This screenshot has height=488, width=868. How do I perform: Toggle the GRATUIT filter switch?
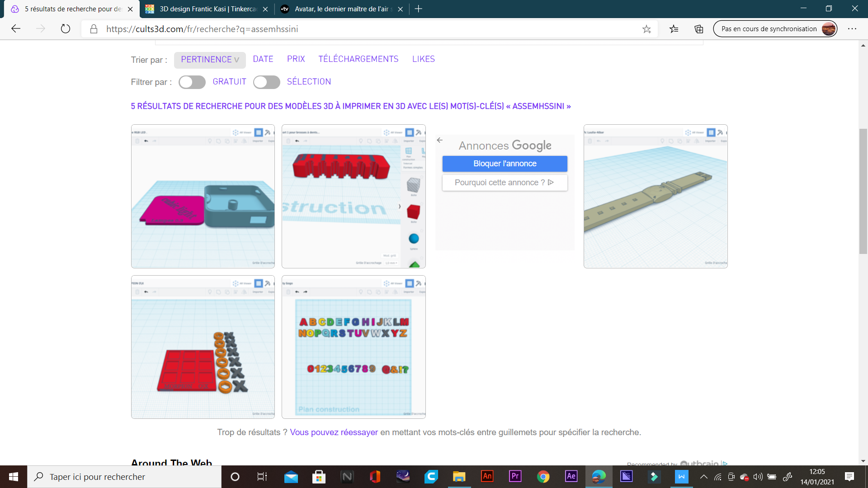pyautogui.click(x=192, y=82)
